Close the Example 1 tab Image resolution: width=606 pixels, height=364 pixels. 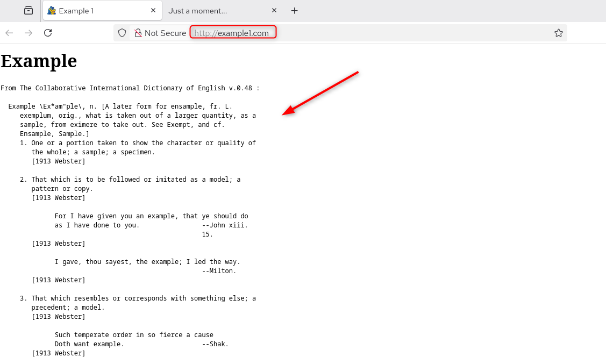pos(153,10)
